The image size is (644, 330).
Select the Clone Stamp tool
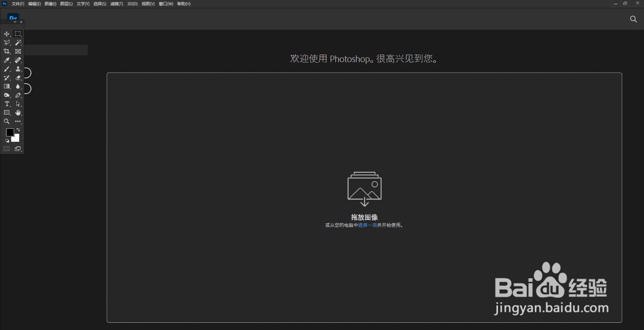[x=18, y=69]
